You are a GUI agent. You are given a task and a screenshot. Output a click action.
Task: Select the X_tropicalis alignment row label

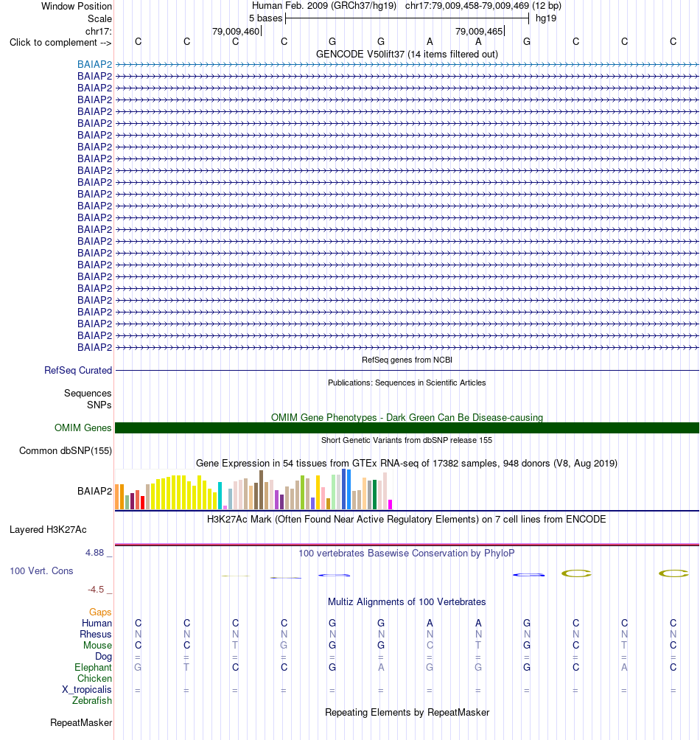click(x=87, y=689)
